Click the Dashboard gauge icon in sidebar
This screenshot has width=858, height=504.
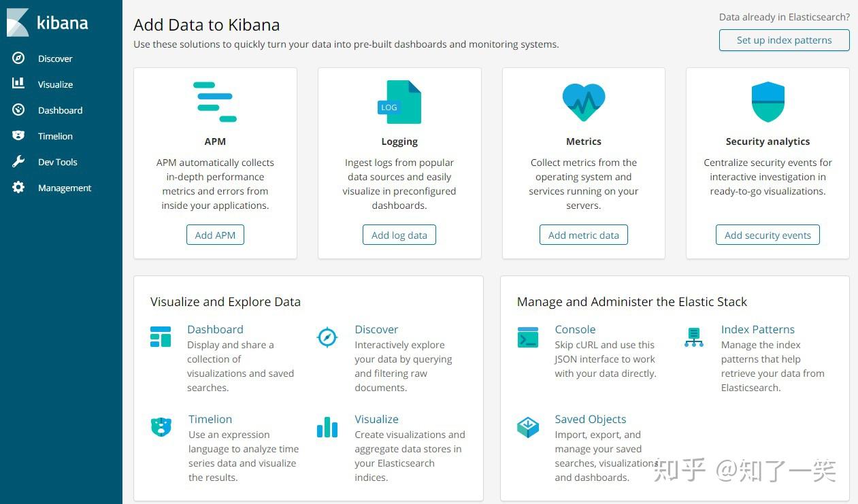[18, 110]
